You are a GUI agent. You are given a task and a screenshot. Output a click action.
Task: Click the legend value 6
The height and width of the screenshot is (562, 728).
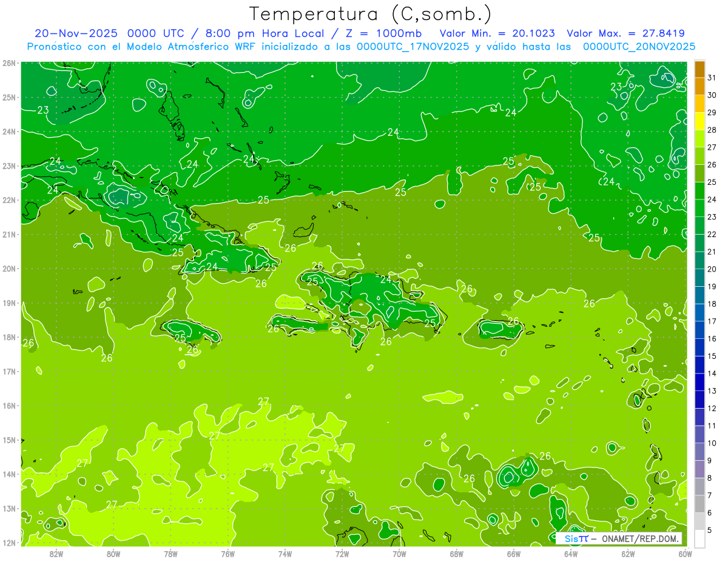[x=710, y=513]
